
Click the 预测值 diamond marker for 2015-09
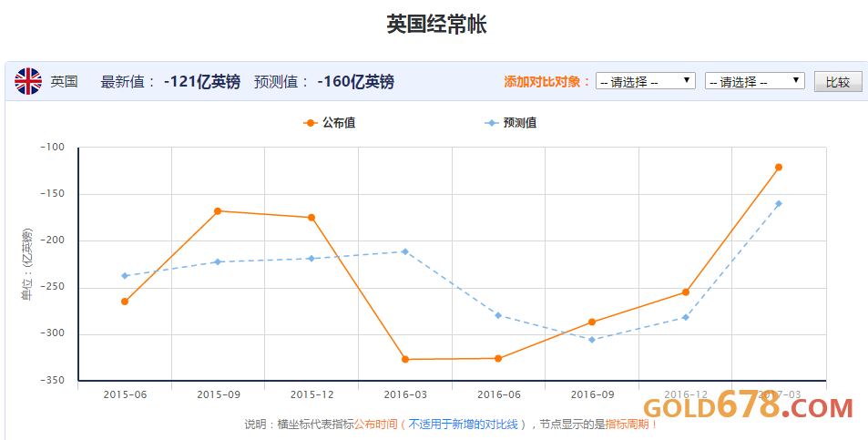click(218, 261)
